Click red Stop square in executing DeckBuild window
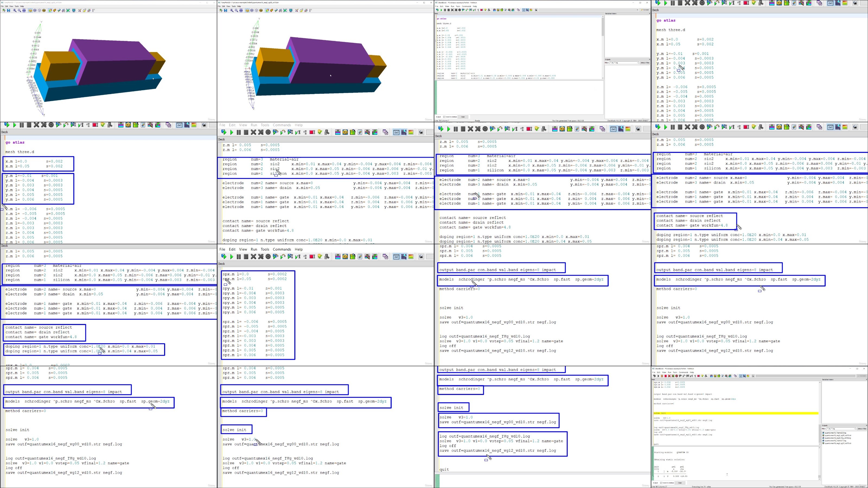The image size is (868, 488). [665, 376]
